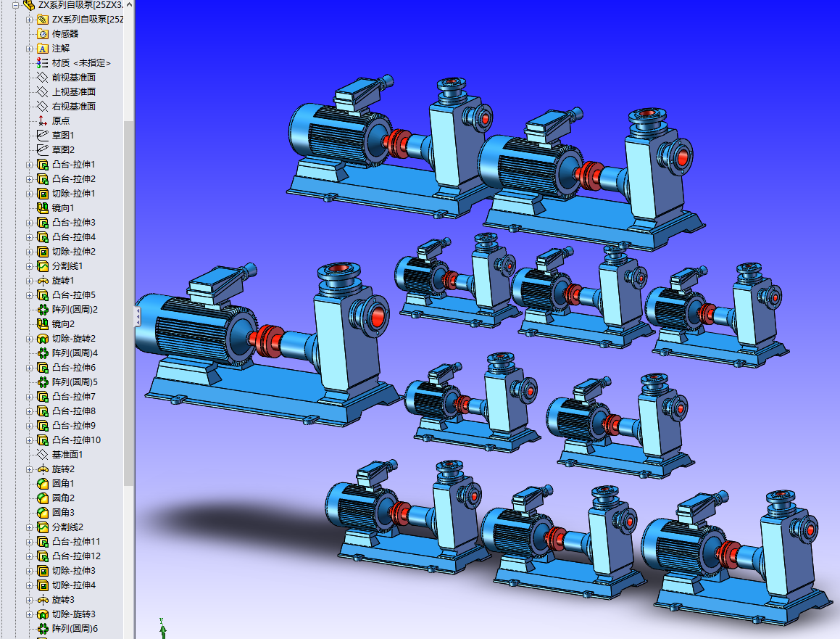The image size is (840, 639).
Task: Expand the 旋转1 feature node
Action: coord(30,281)
